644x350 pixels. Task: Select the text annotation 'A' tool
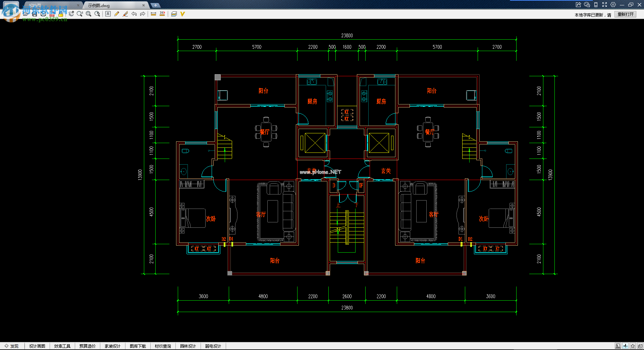coord(108,14)
